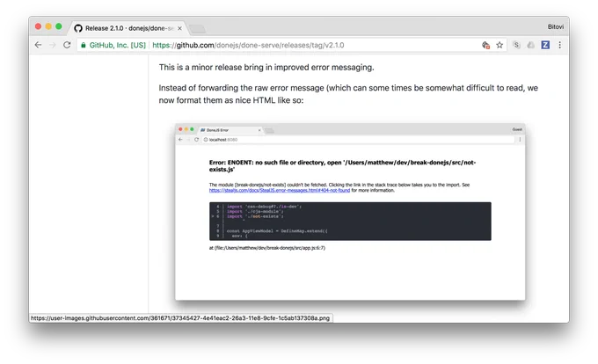Image resolution: width=598 pixels, height=364 pixels.
Task: Click the green maximize window button
Action: pyautogui.click(x=58, y=26)
